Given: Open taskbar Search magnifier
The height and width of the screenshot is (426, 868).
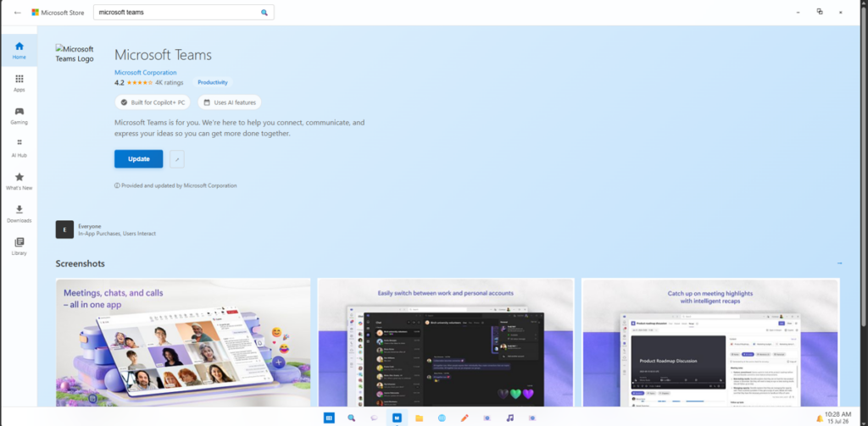Looking at the screenshot, I should [x=352, y=418].
